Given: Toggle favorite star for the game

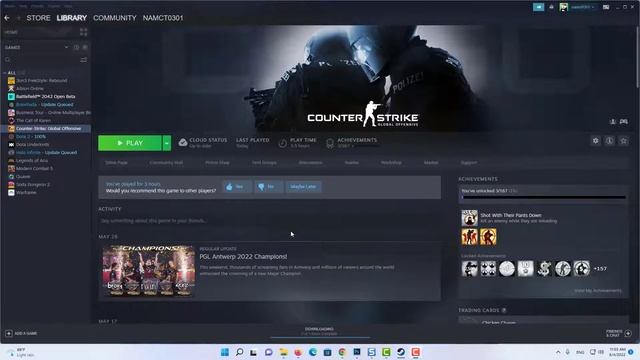Looking at the screenshot, I should click(x=624, y=141).
